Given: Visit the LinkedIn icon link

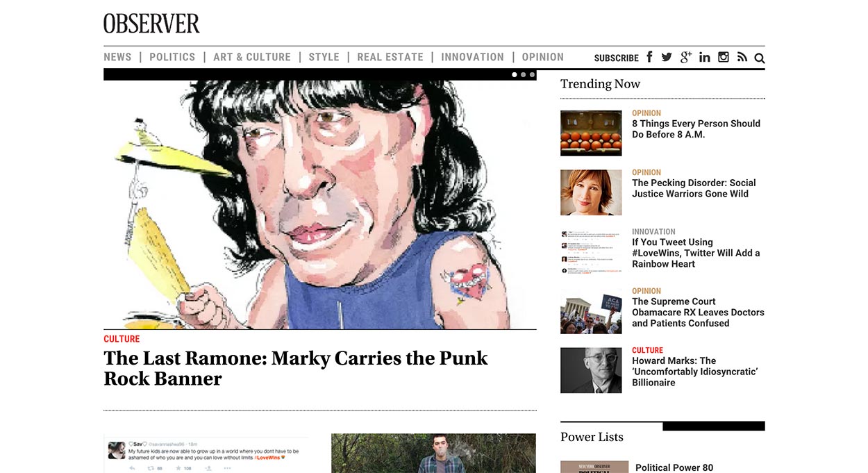Looking at the screenshot, I should coord(705,58).
